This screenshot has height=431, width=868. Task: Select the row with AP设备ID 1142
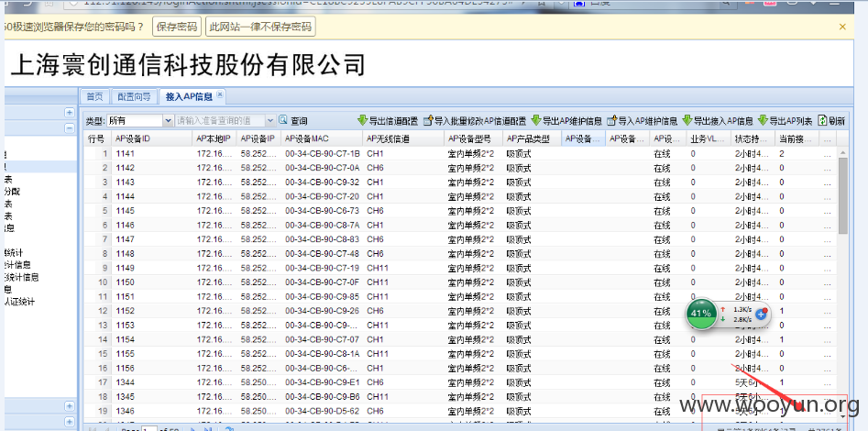(x=461, y=168)
